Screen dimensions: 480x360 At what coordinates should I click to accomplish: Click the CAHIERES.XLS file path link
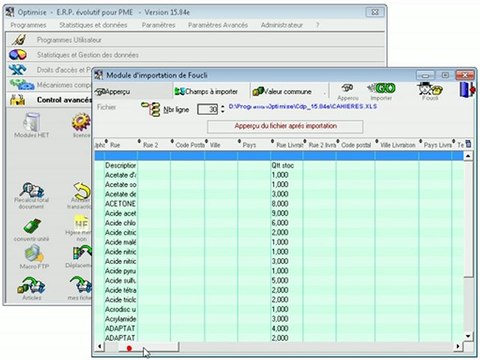pyautogui.click(x=303, y=107)
